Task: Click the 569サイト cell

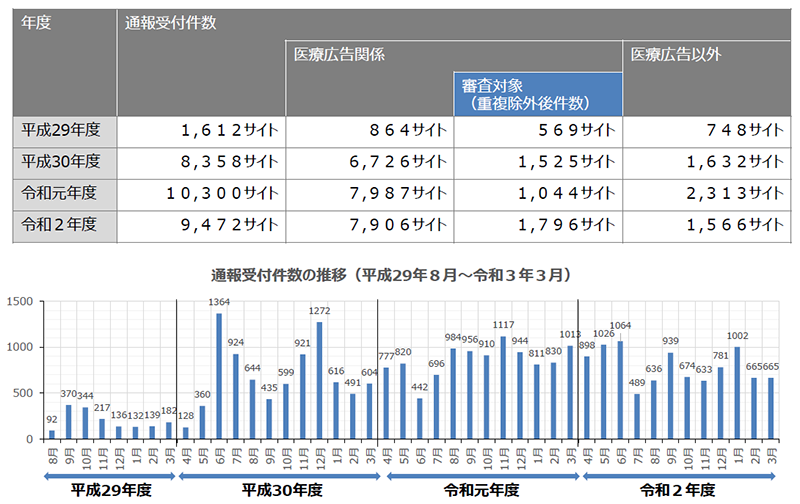Action: 538,130
